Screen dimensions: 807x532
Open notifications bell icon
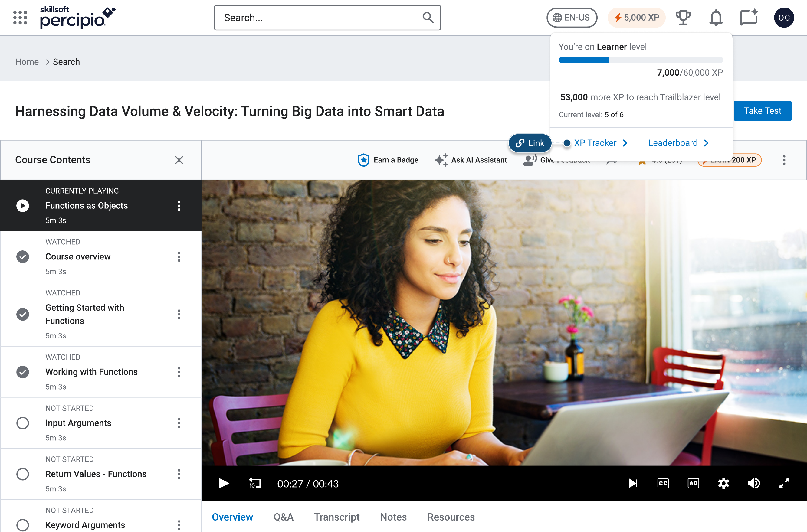pos(716,18)
